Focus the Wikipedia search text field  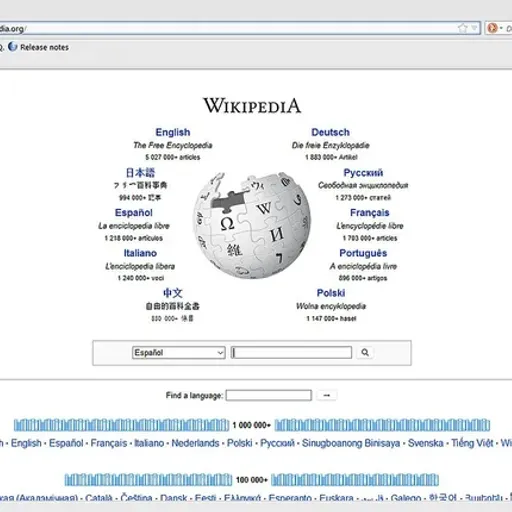pyautogui.click(x=291, y=353)
